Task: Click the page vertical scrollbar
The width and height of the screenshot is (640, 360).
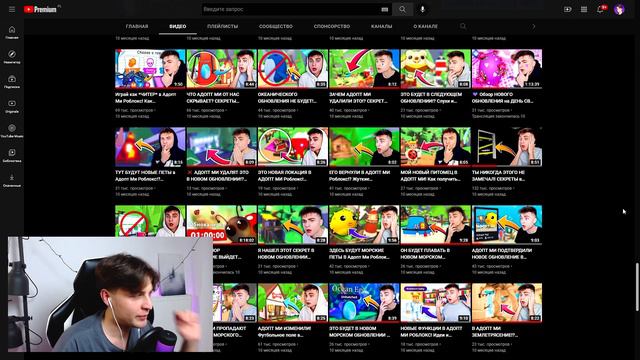Action: (636, 287)
